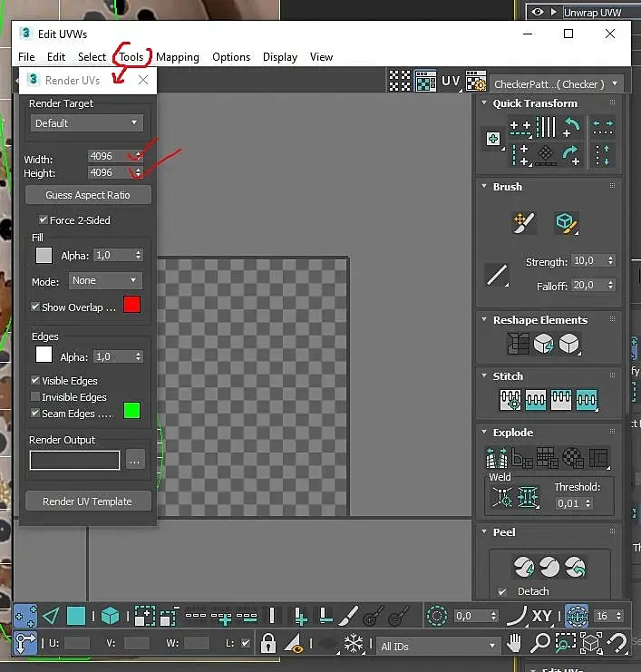Image resolution: width=641 pixels, height=672 pixels.
Task: Select the Paint Move brush icon
Action: 524,222
